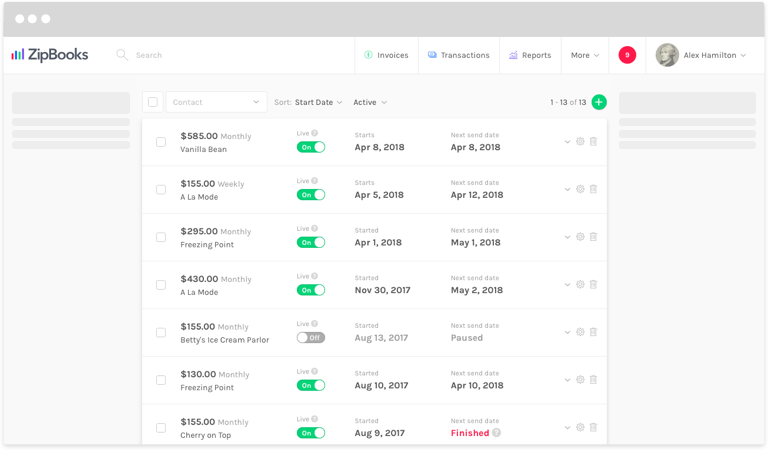The height and width of the screenshot is (450, 768).
Task: Click help icon next to Finished status
Action: (496, 433)
